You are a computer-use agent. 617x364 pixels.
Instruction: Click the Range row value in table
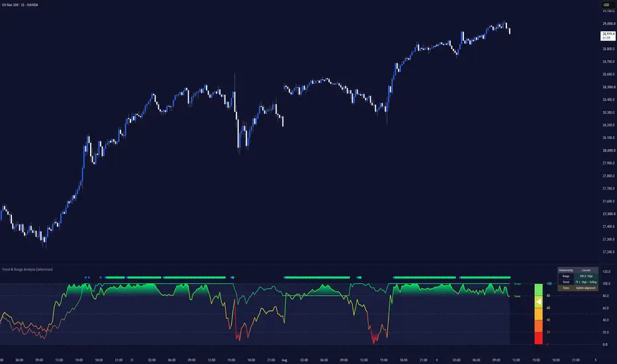pos(586,276)
